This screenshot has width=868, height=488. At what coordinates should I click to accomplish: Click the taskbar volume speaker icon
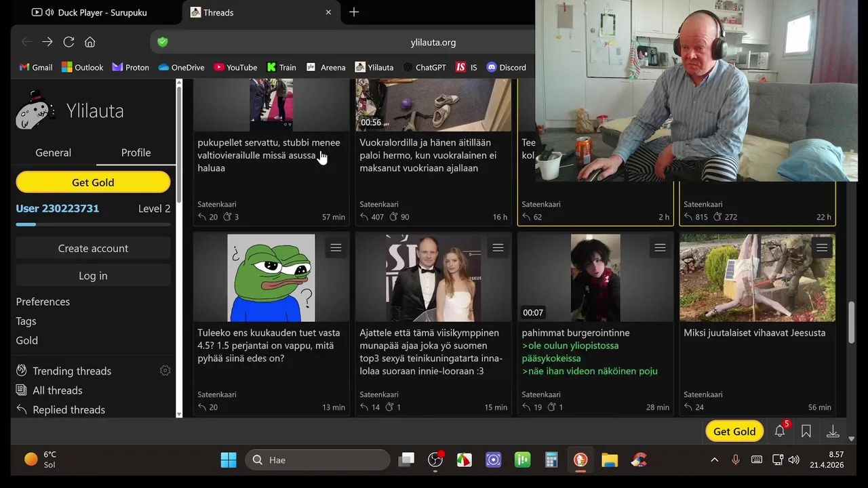pyautogui.click(x=793, y=460)
